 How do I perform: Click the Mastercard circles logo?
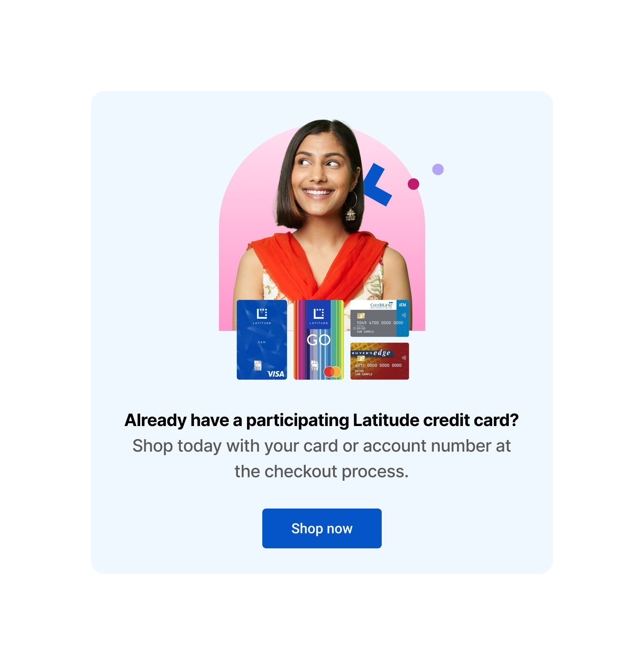click(x=332, y=372)
